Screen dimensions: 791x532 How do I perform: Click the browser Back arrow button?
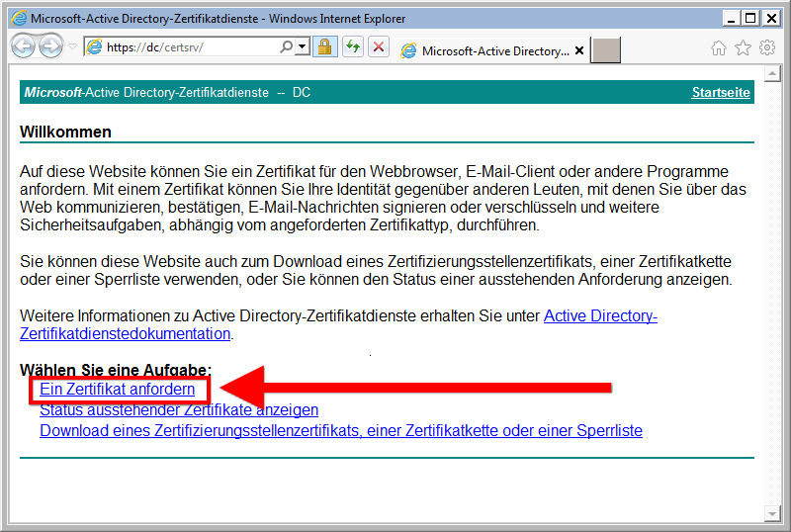pyautogui.click(x=23, y=46)
